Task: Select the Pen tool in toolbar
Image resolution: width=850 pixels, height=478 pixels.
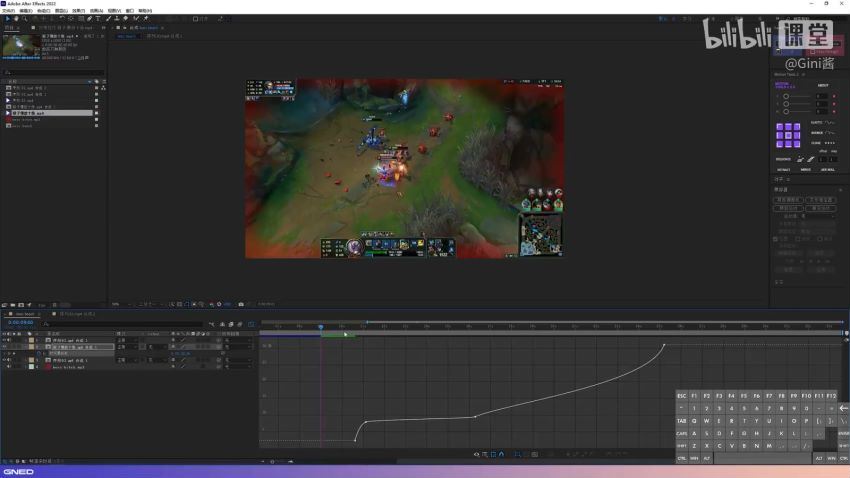Action: (89, 18)
